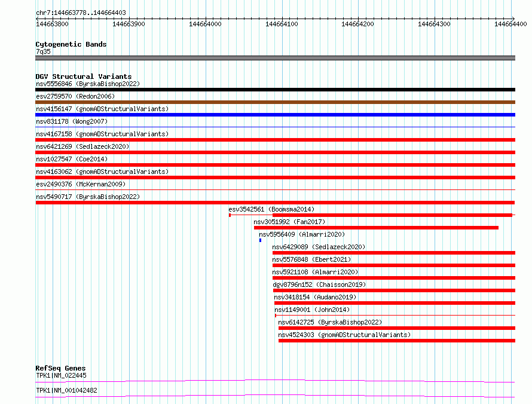Click the red bar under nsv4524303
Image resolution: width=532 pixels, height=404 pixels.
click(397, 341)
